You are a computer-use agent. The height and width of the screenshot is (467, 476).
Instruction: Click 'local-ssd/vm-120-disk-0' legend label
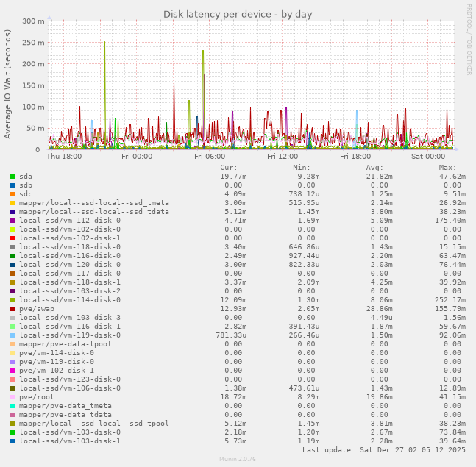pyautogui.click(x=70, y=264)
